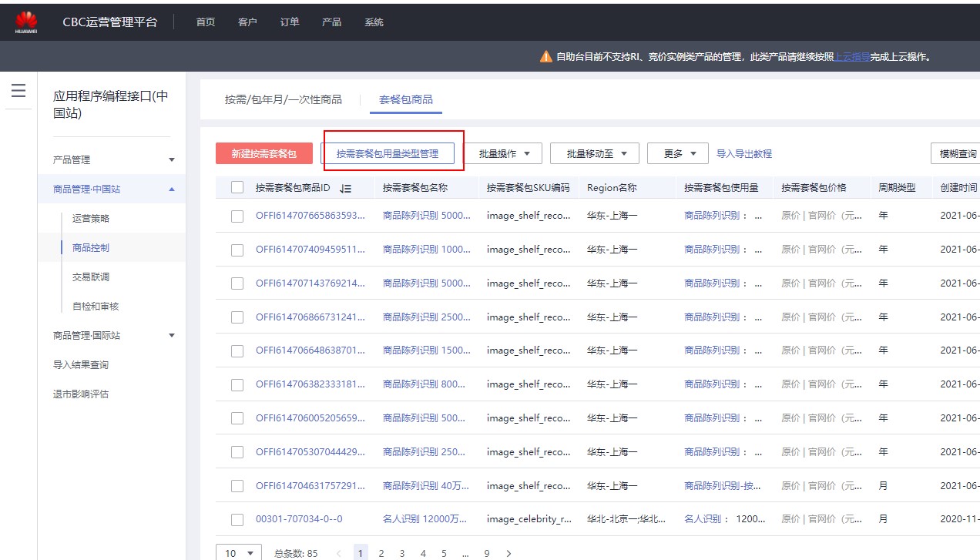Open the 更多 dropdown

677,153
